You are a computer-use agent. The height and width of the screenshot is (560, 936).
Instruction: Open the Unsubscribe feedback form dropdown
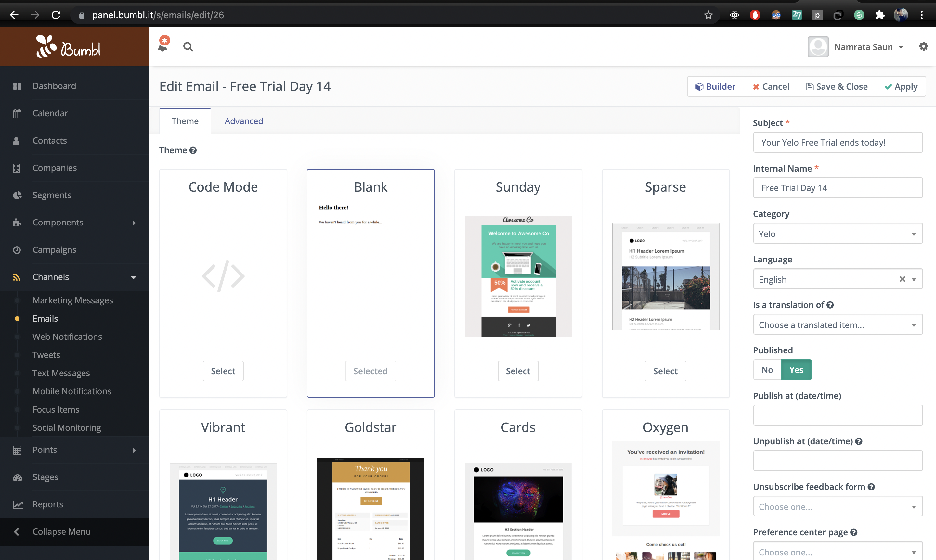(x=838, y=506)
